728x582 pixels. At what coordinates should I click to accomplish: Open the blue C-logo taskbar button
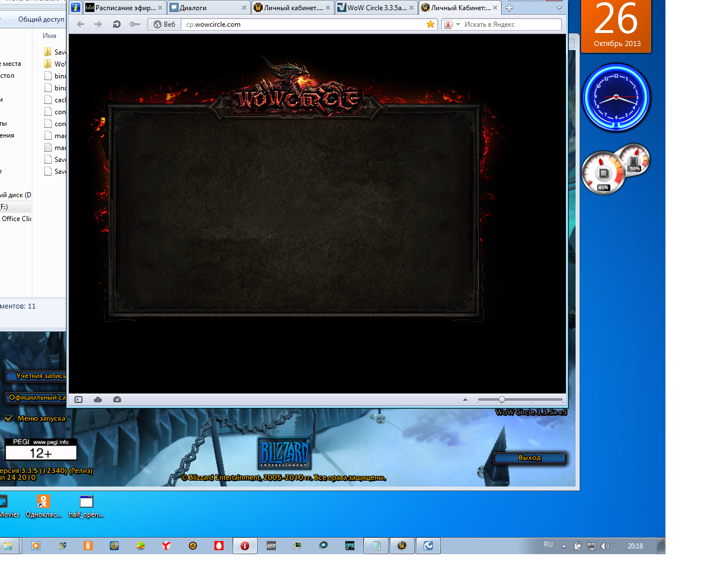point(428,546)
